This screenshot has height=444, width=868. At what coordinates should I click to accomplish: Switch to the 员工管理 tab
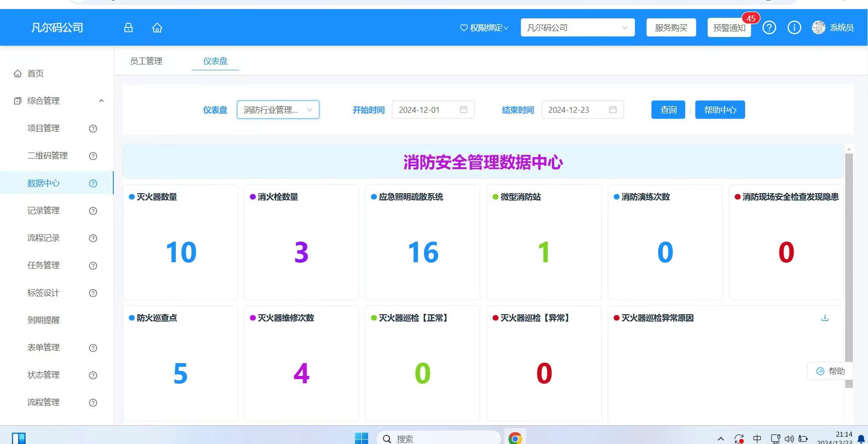pyautogui.click(x=146, y=61)
